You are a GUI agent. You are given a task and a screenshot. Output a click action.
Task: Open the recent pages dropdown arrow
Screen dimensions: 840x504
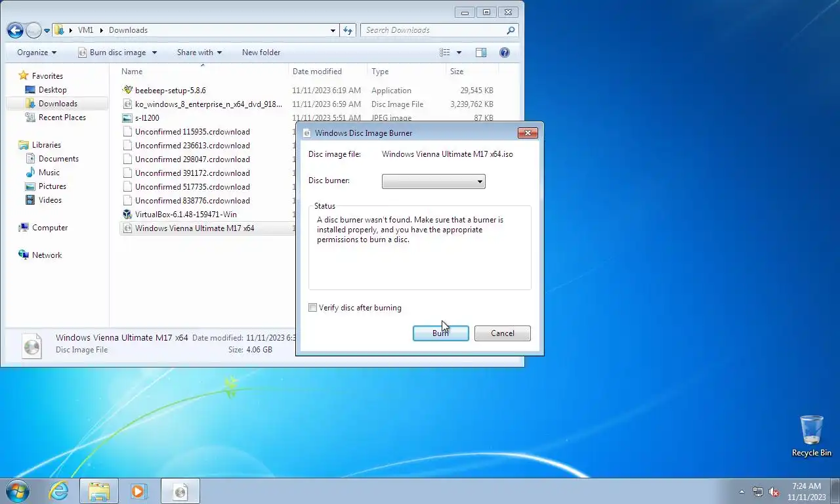(47, 31)
